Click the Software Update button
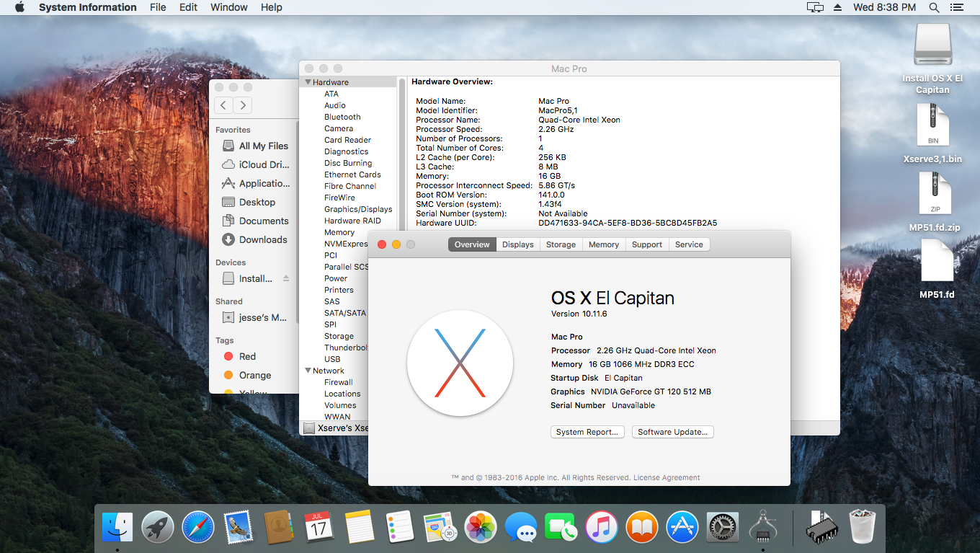This screenshot has width=980, height=553. click(x=673, y=432)
